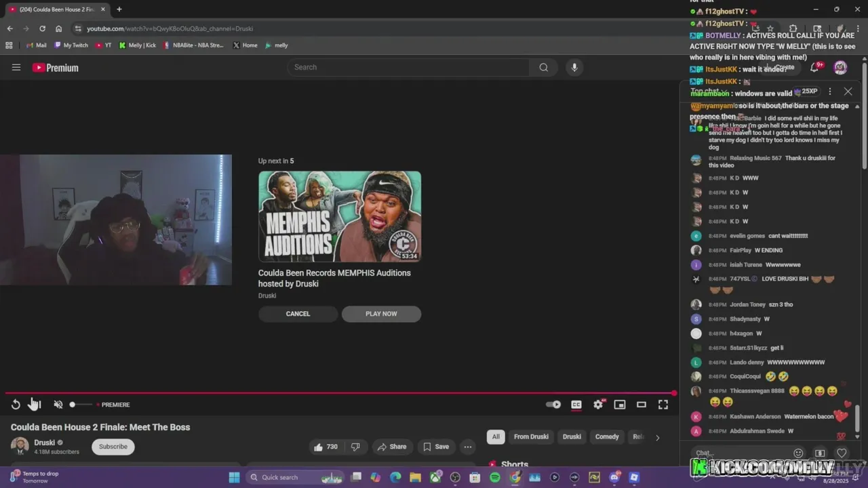The image size is (868, 488).
Task: Open a new browser tab
Action: 119,9
